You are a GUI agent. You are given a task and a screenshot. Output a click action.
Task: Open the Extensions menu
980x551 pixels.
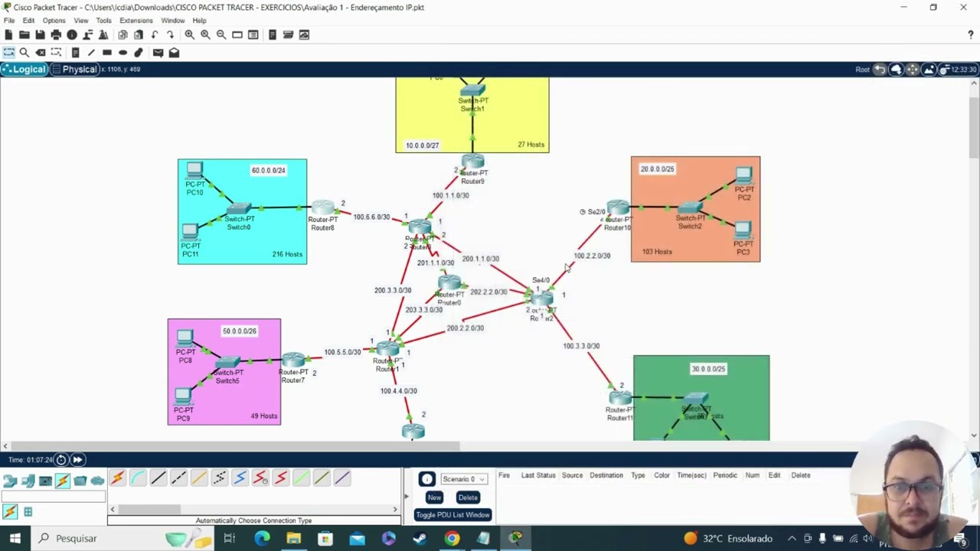click(x=136, y=21)
